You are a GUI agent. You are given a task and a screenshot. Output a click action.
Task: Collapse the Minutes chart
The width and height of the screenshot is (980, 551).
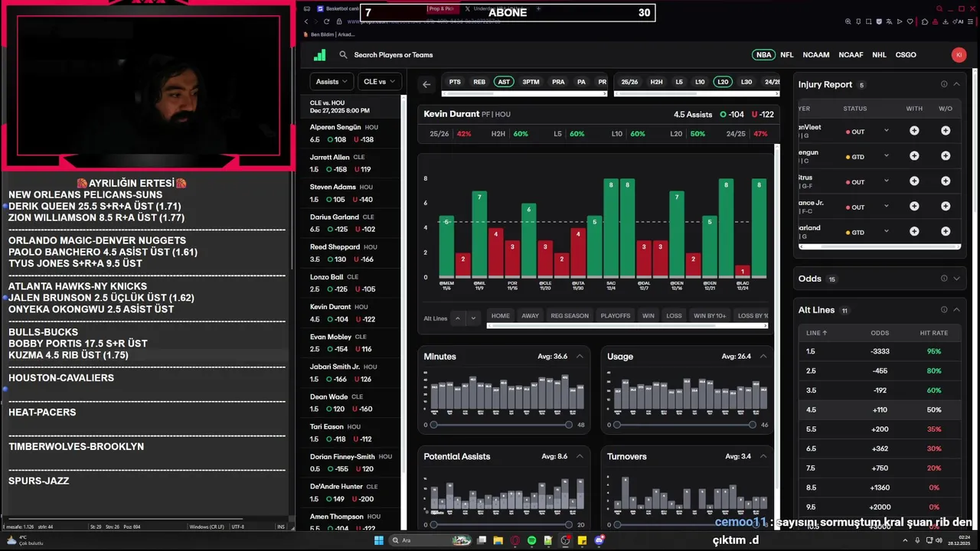click(x=580, y=357)
